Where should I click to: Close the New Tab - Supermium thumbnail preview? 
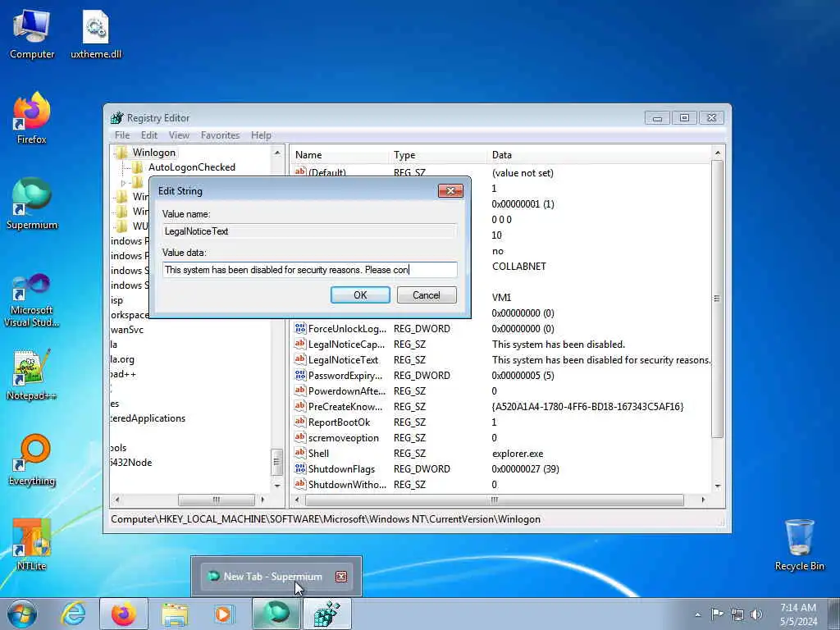(x=340, y=577)
